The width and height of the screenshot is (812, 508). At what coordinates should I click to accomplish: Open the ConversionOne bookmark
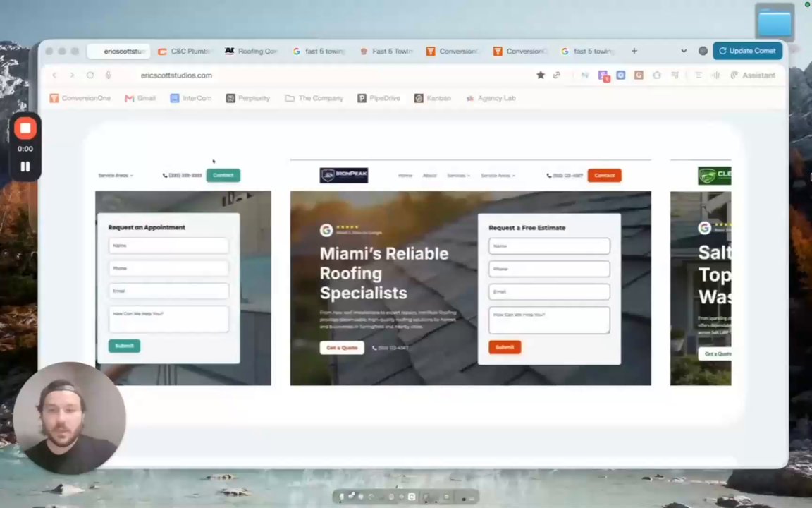click(x=80, y=98)
